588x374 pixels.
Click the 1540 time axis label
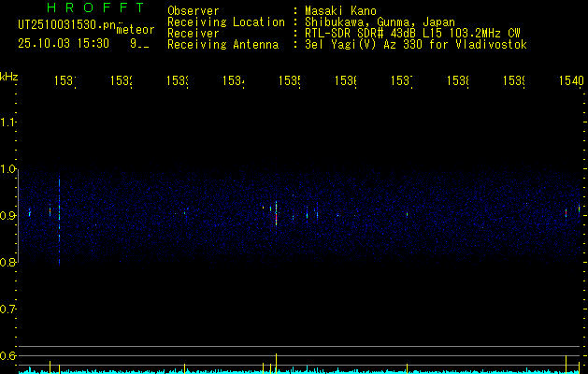[571, 80]
